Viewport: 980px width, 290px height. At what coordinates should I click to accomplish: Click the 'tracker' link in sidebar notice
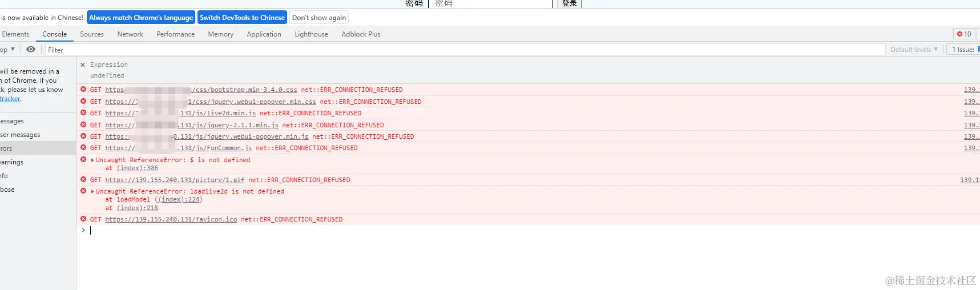coord(10,99)
